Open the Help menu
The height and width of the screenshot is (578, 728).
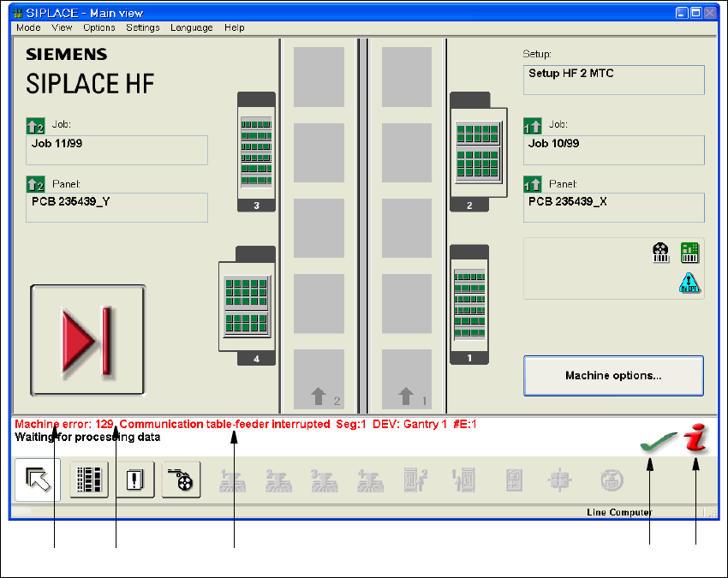click(x=234, y=28)
